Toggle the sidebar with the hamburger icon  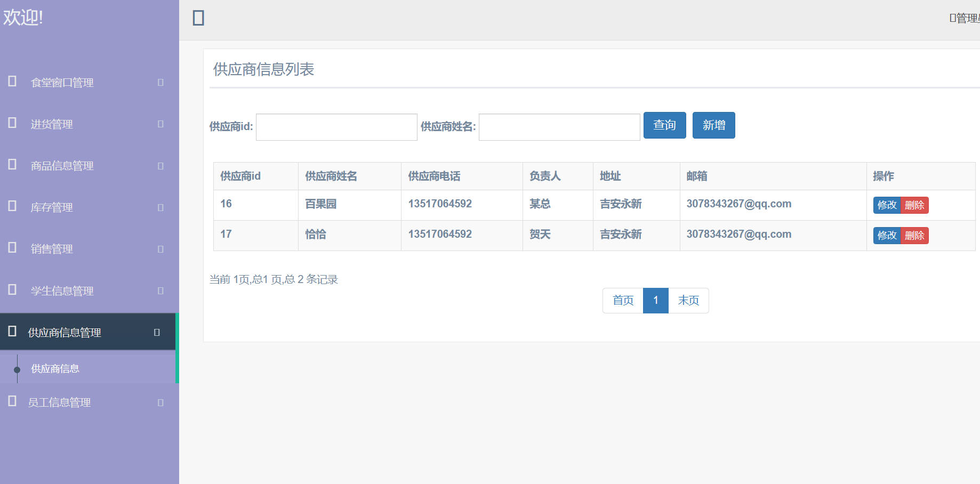(198, 18)
